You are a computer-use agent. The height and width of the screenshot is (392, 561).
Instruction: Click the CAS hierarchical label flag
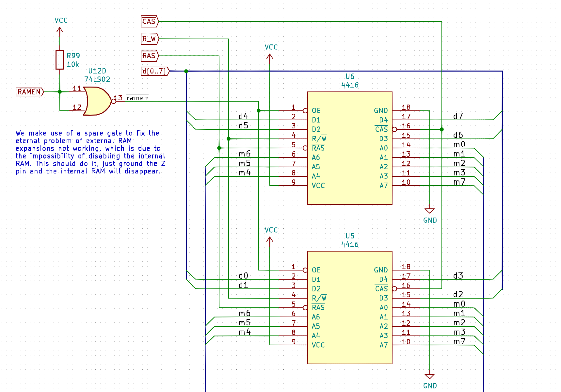click(150, 22)
